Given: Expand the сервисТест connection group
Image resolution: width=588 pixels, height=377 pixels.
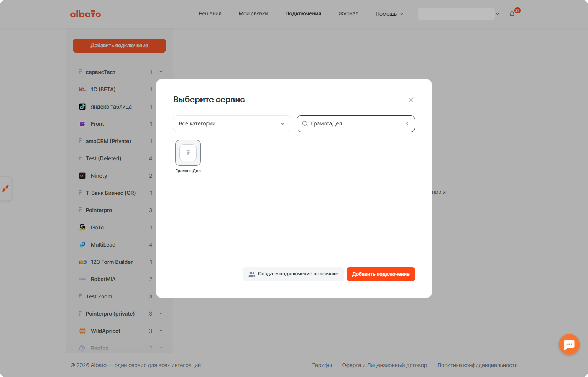Looking at the screenshot, I should tap(161, 72).
